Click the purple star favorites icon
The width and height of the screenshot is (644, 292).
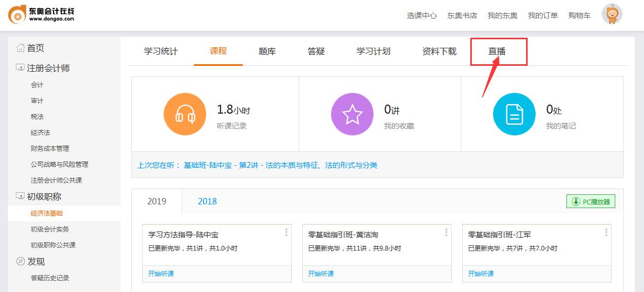coord(352,114)
